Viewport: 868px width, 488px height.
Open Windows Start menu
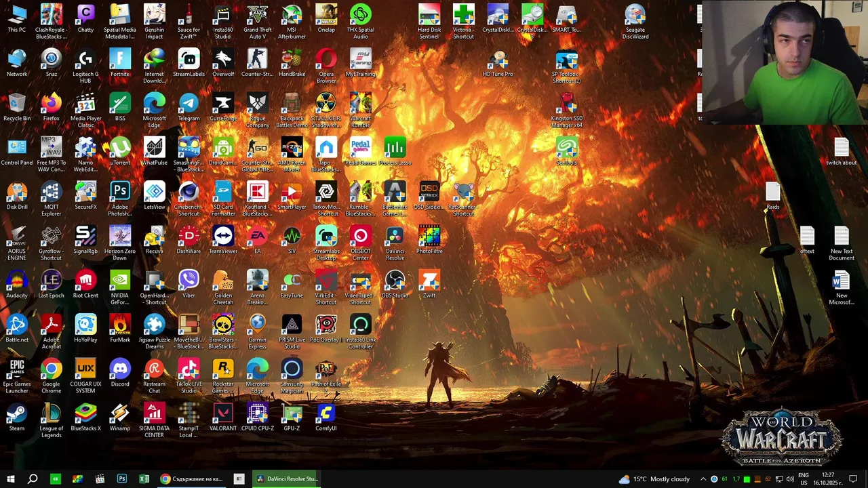pyautogui.click(x=10, y=479)
